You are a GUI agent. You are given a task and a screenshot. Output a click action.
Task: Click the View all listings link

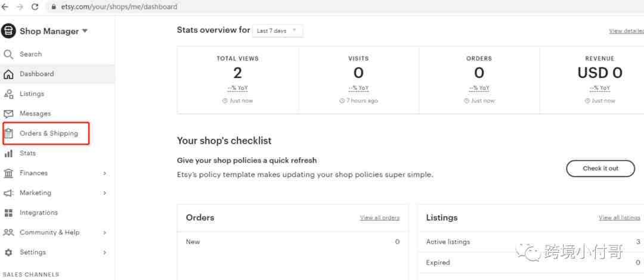click(x=620, y=217)
